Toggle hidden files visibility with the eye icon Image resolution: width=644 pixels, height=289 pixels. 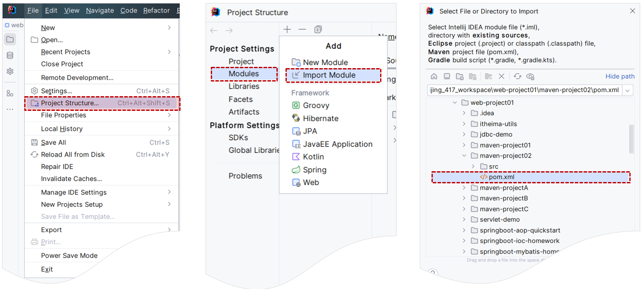531,76
